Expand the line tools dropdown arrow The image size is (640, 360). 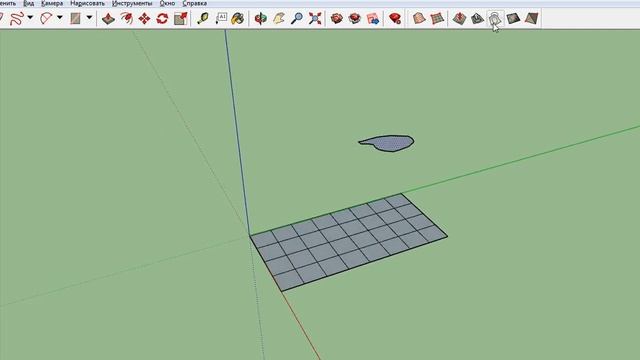30,18
